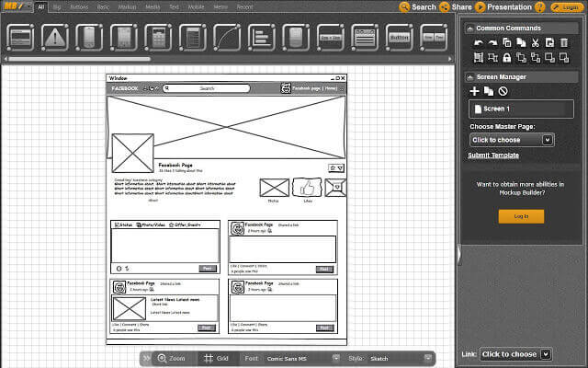Click the ungroup icon in Common Commands
Viewport: 588px width, 368px height.
[x=492, y=57]
